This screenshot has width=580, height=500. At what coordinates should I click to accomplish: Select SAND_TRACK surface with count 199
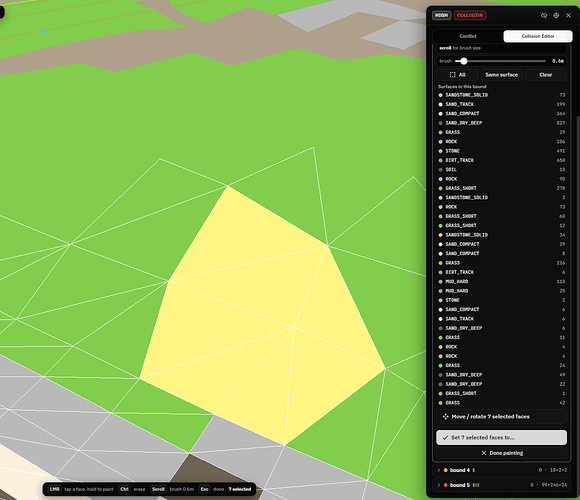501,104
